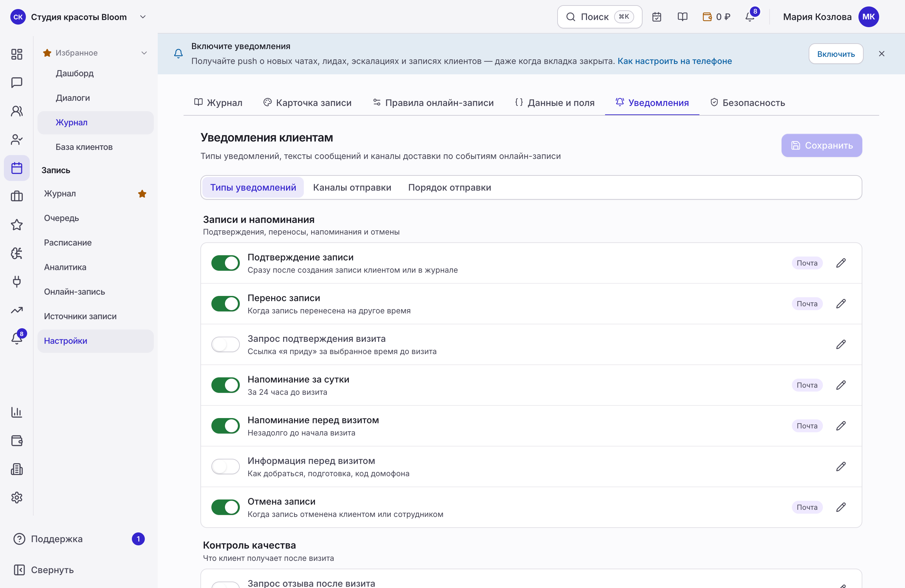This screenshot has width=905, height=588.
Task: Open the Безопасность tab
Action: (748, 103)
